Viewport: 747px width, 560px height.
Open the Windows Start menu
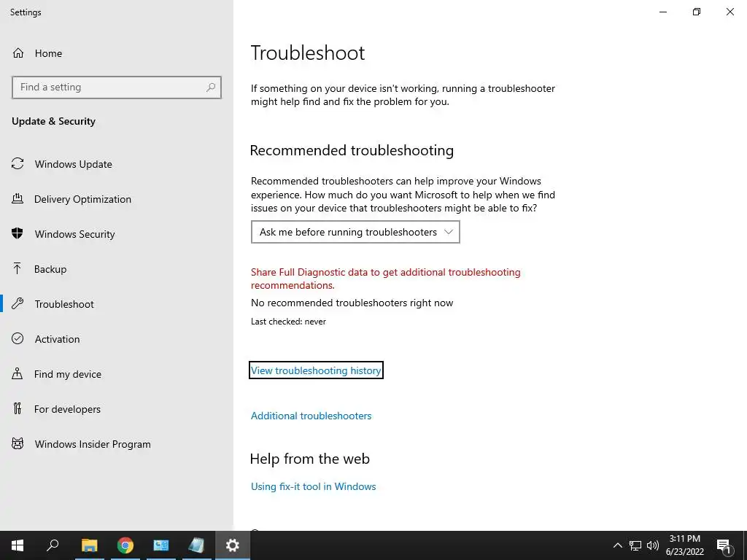pyautogui.click(x=18, y=545)
